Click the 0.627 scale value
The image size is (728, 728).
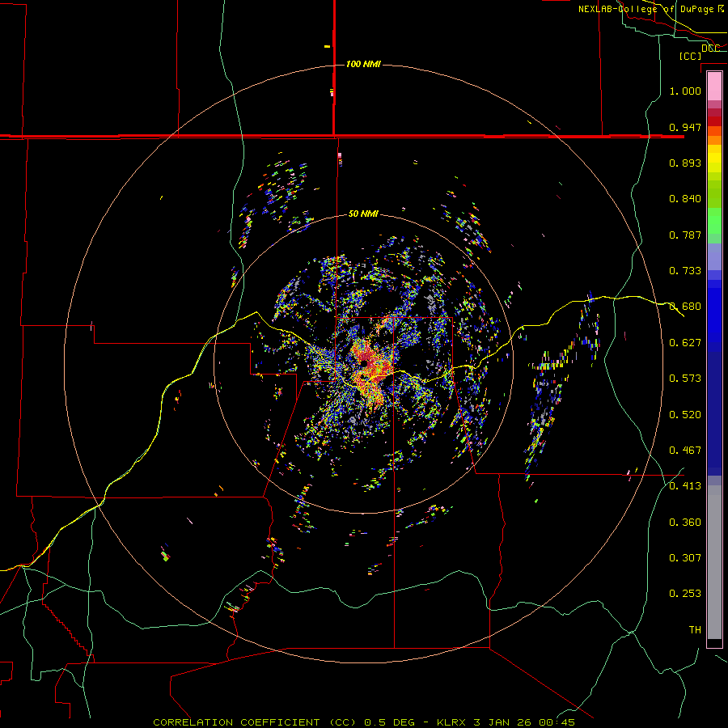(685, 343)
